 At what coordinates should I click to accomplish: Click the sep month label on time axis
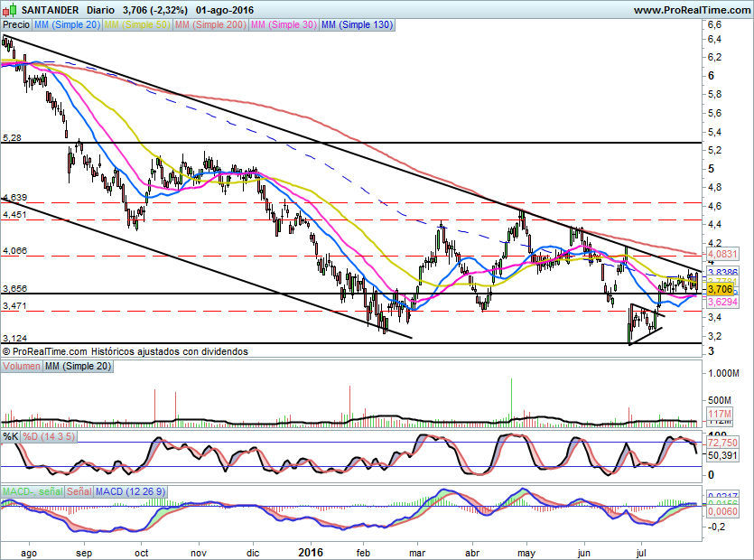84,554
